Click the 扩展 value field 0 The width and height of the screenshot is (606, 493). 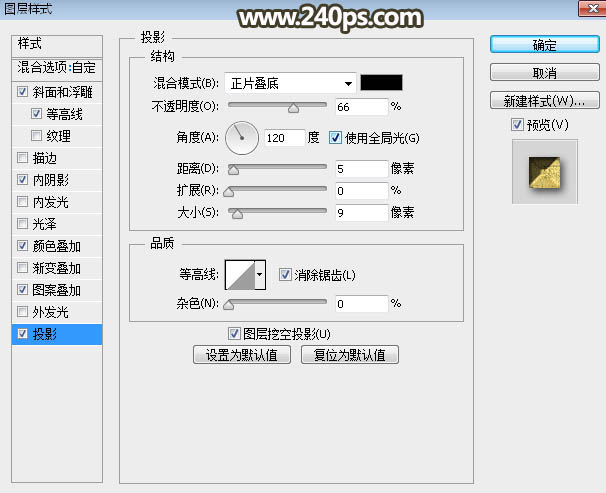pyautogui.click(x=361, y=191)
